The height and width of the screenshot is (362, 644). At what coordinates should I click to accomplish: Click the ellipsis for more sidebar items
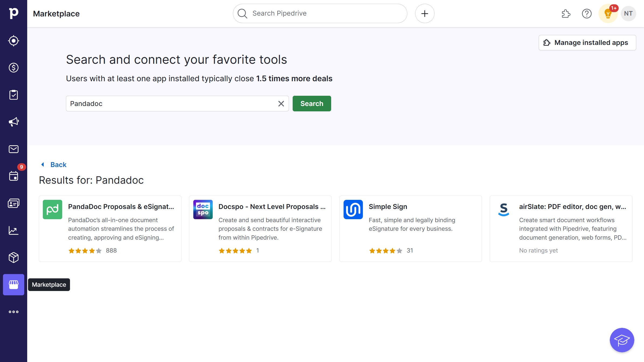coord(13,312)
